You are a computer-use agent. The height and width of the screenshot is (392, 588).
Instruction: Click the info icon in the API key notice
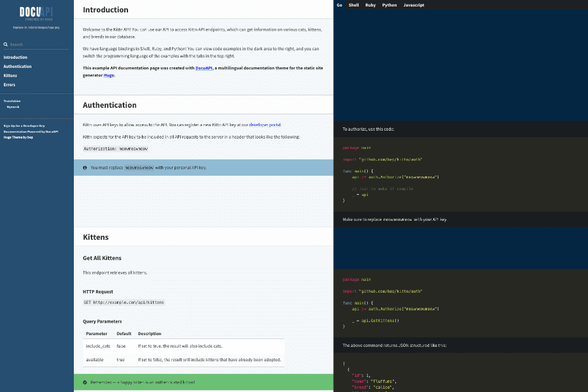tap(85, 167)
